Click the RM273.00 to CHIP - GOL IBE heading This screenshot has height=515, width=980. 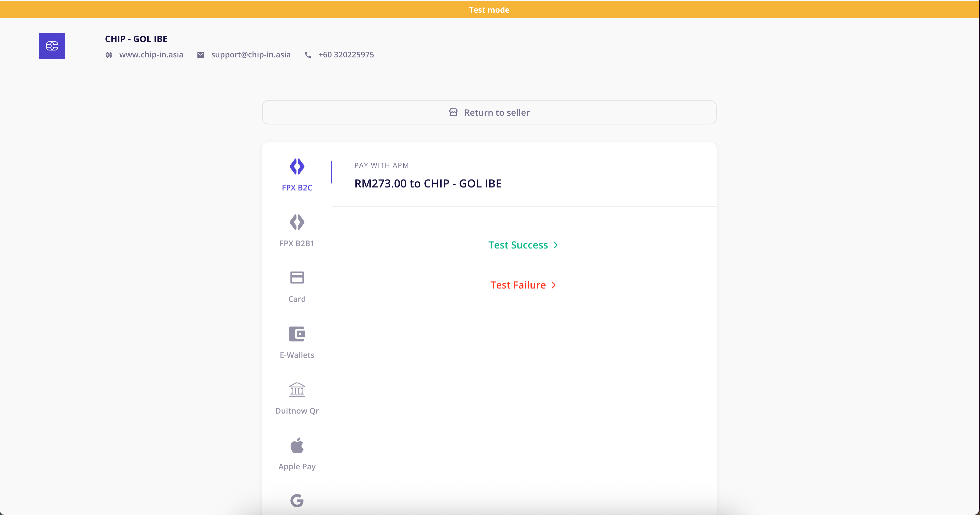(428, 183)
